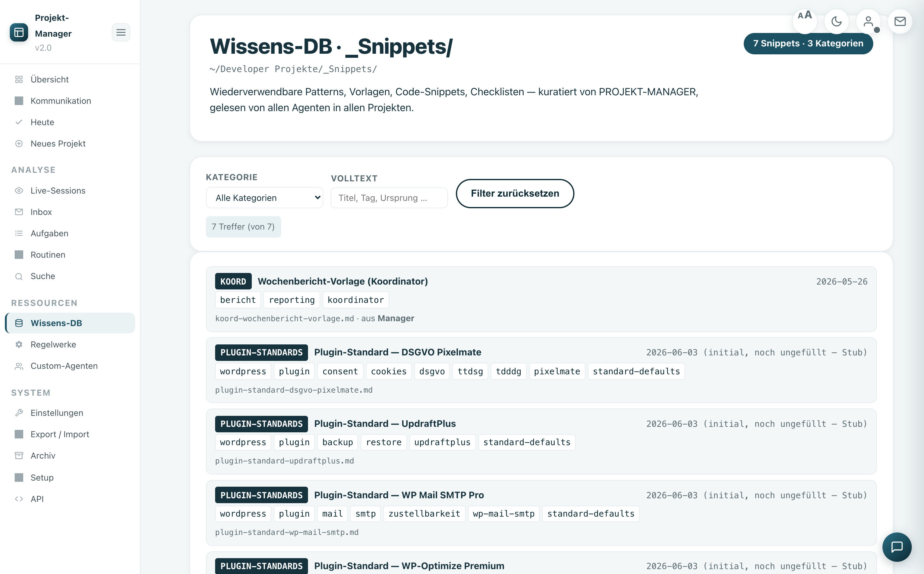This screenshot has width=924, height=574.
Task: Click plugin-standard-updraftplus.md filename
Action: pyautogui.click(x=284, y=461)
